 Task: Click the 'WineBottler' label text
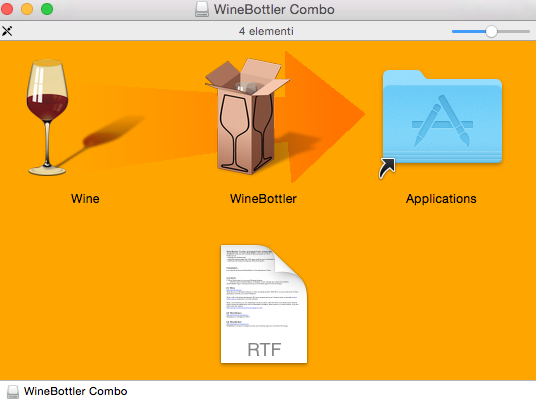pyautogui.click(x=263, y=199)
